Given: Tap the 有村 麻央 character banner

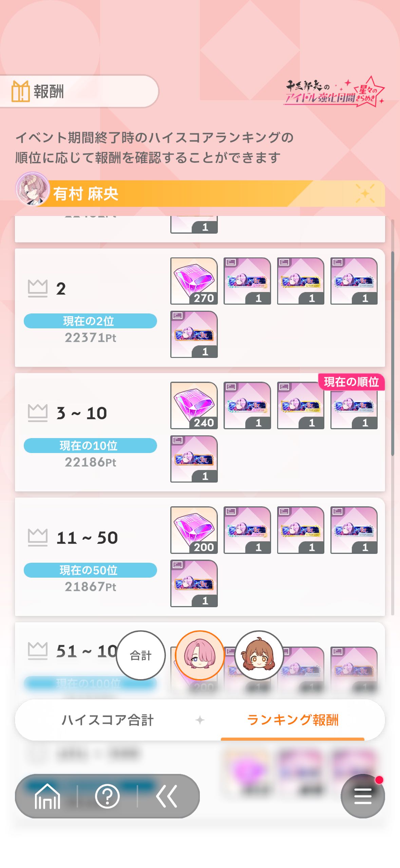Looking at the screenshot, I should tap(200, 193).
